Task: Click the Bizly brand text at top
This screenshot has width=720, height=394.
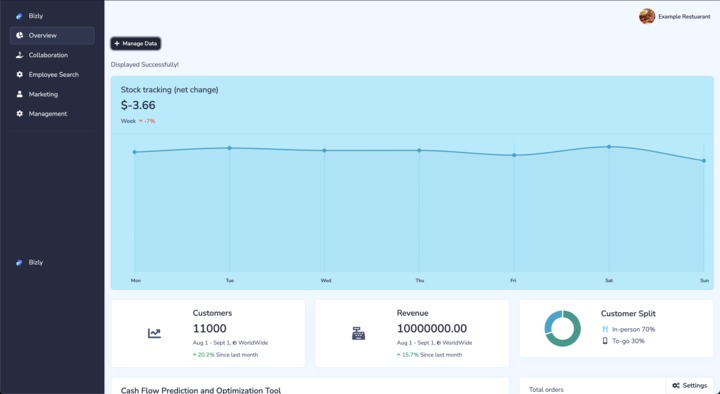Action: point(36,16)
